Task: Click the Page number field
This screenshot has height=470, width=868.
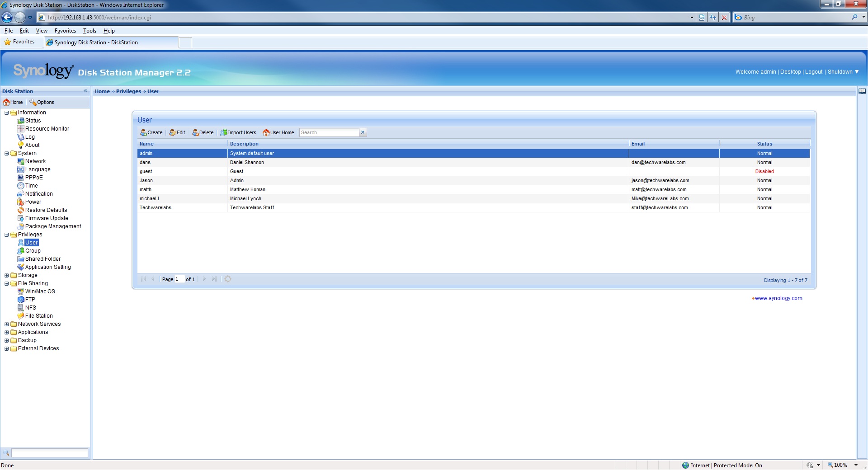Action: tap(179, 279)
